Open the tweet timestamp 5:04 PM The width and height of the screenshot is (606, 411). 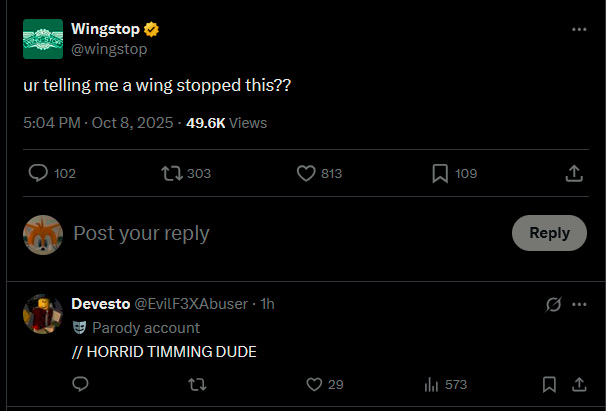coord(50,123)
